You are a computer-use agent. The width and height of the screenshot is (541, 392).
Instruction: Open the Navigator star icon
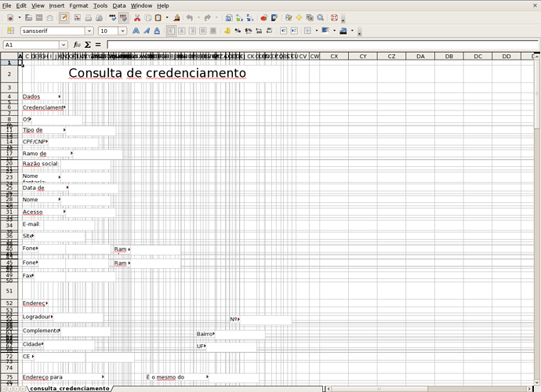[x=300, y=17]
